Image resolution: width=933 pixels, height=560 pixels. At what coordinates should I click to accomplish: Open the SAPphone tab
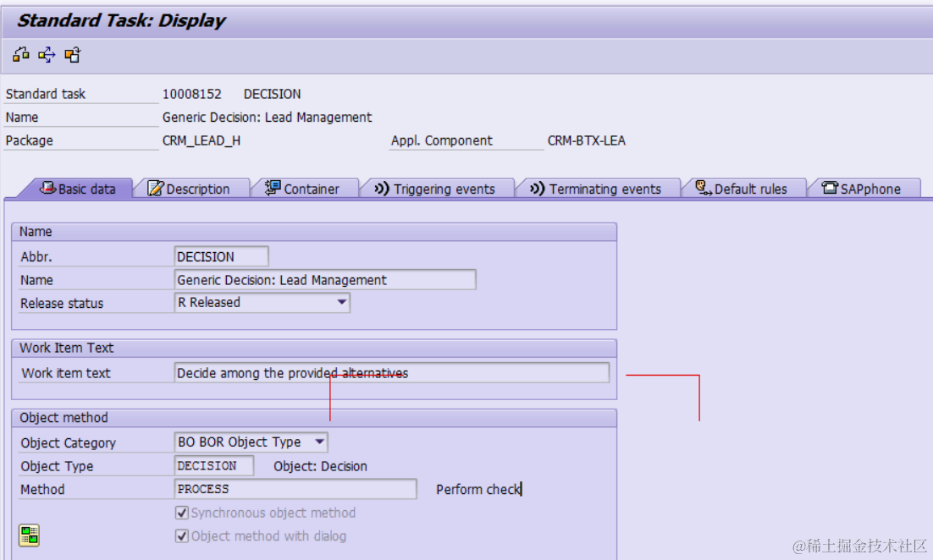pyautogui.click(x=862, y=189)
